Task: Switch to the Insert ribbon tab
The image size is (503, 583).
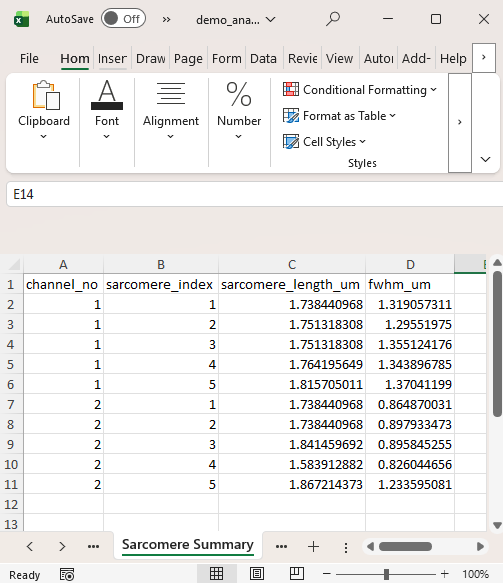Action: (x=112, y=58)
